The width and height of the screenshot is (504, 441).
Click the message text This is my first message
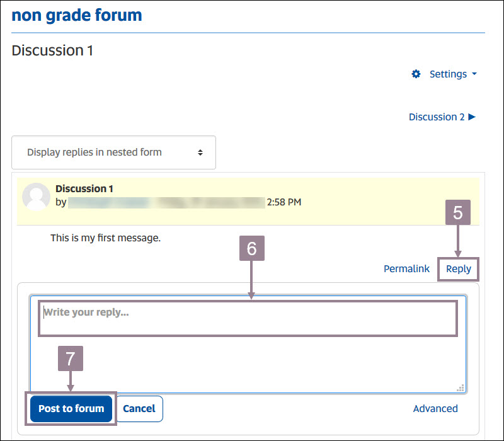coord(105,238)
